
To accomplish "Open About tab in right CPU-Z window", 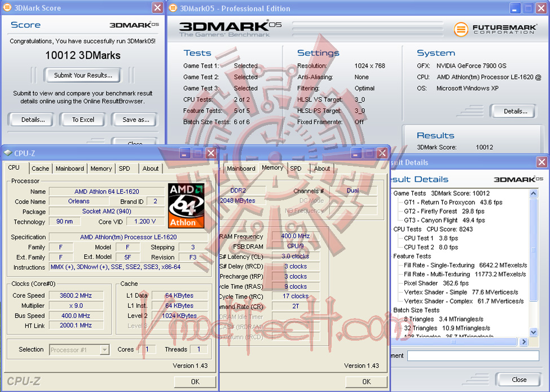I will click(322, 169).
